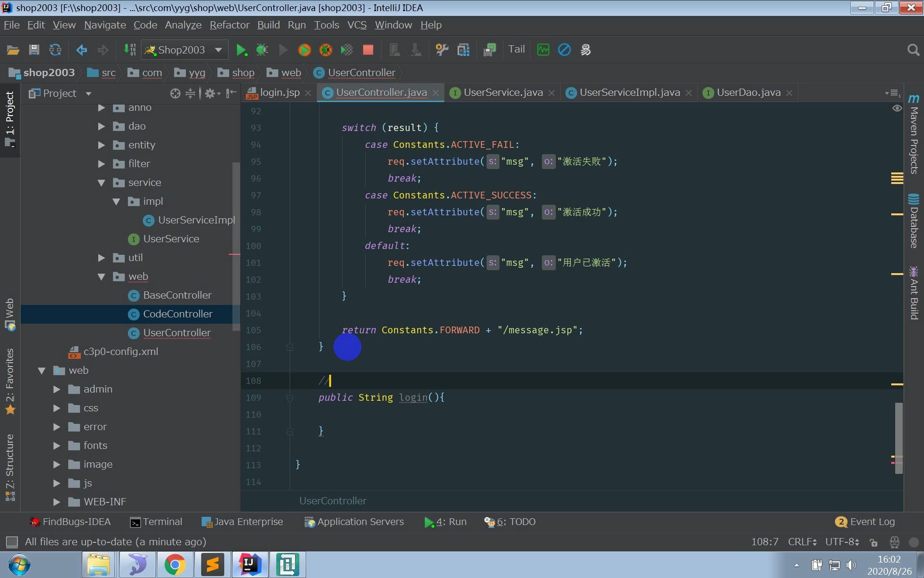Navigate forward with arrow icon
This screenshot has height=578, width=924.
click(103, 50)
